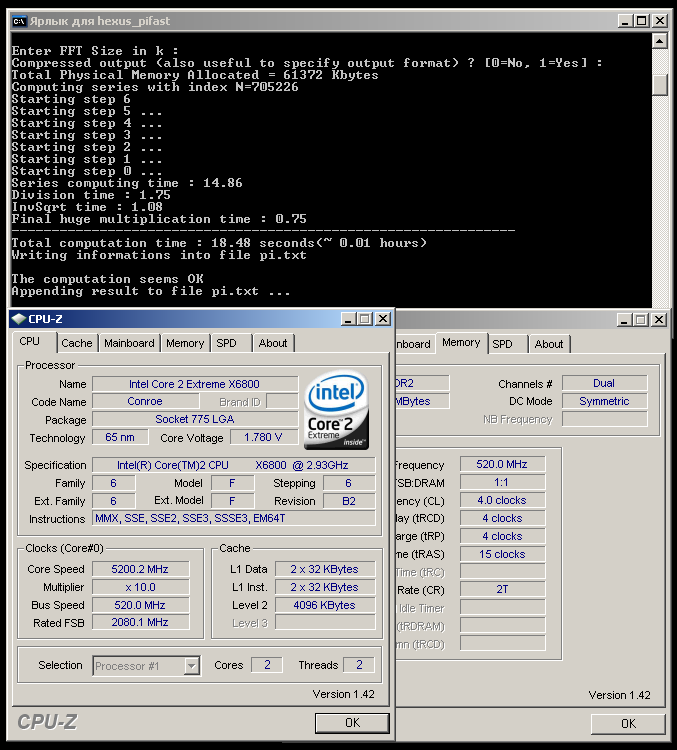The height and width of the screenshot is (750, 677).
Task: Select the SPD tab in front CPU-Z
Action: 226,343
